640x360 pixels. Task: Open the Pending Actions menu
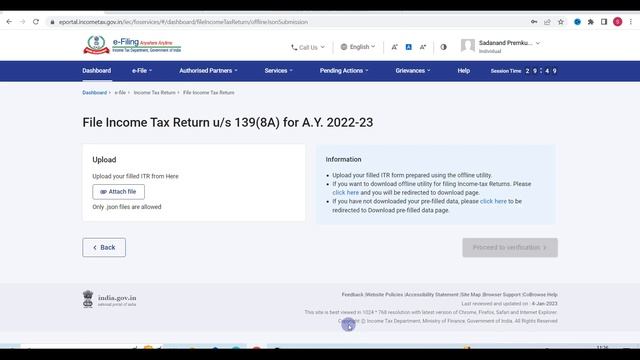[344, 71]
